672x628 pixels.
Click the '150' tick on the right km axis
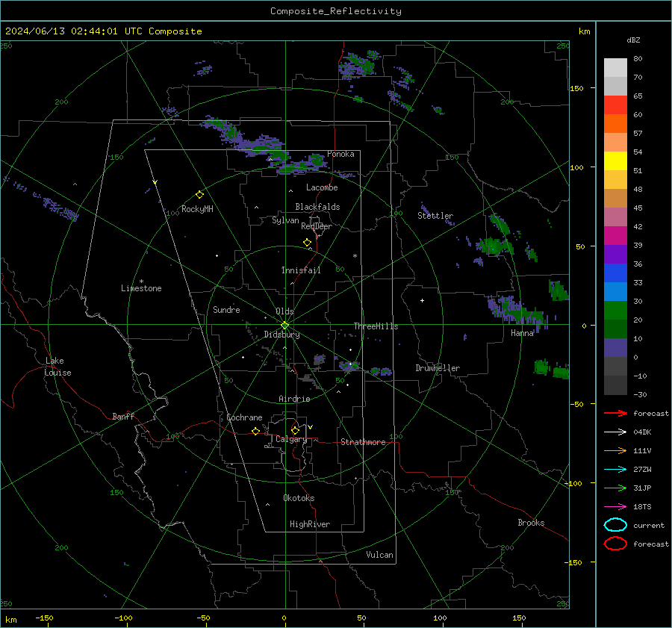click(x=577, y=88)
